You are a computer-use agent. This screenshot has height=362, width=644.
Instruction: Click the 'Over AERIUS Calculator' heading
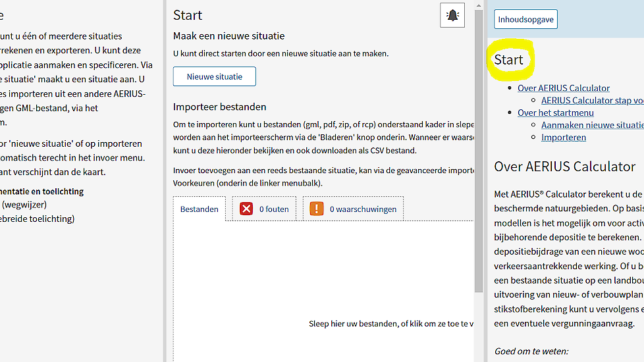click(565, 167)
